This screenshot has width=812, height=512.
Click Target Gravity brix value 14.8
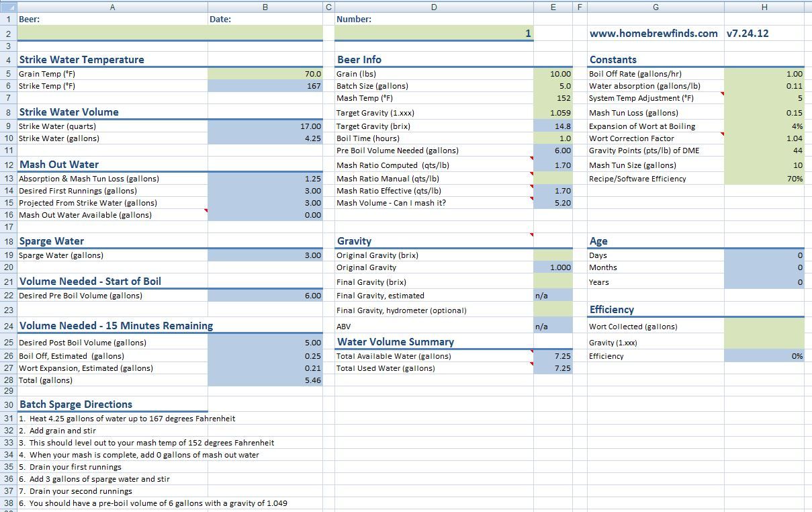click(x=553, y=126)
